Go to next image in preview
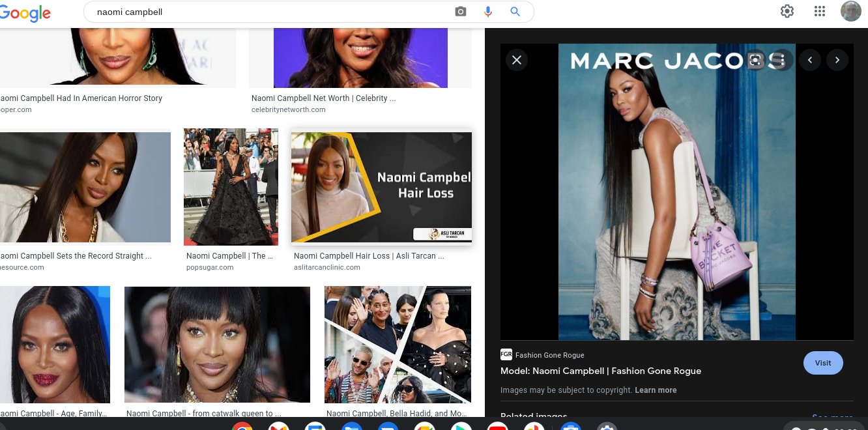Screen dimensions: 868x430 click(x=837, y=60)
